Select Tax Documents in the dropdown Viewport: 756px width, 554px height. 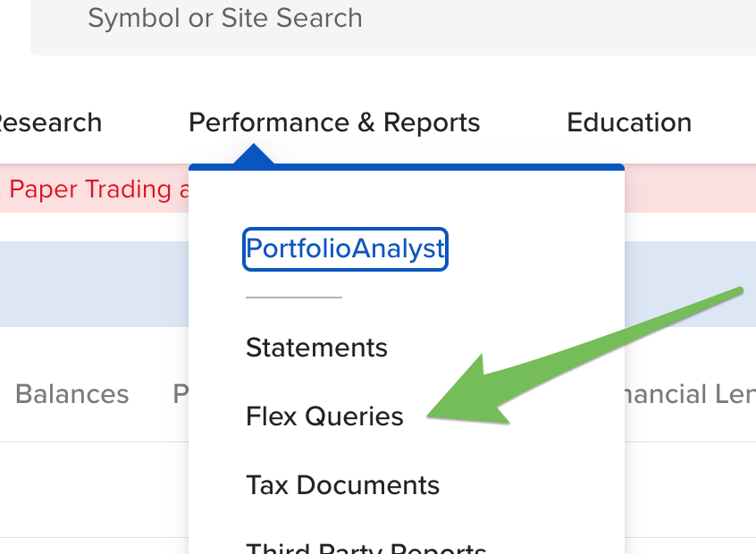click(342, 484)
